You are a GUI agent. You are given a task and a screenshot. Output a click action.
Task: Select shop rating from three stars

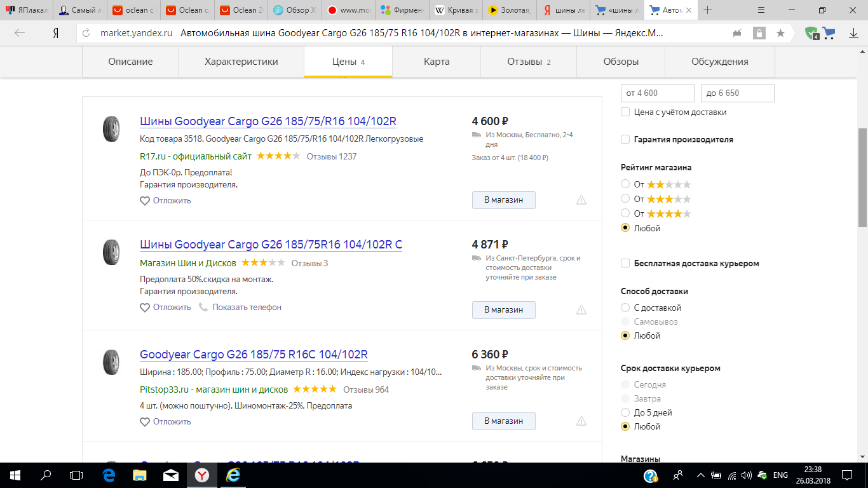point(625,199)
